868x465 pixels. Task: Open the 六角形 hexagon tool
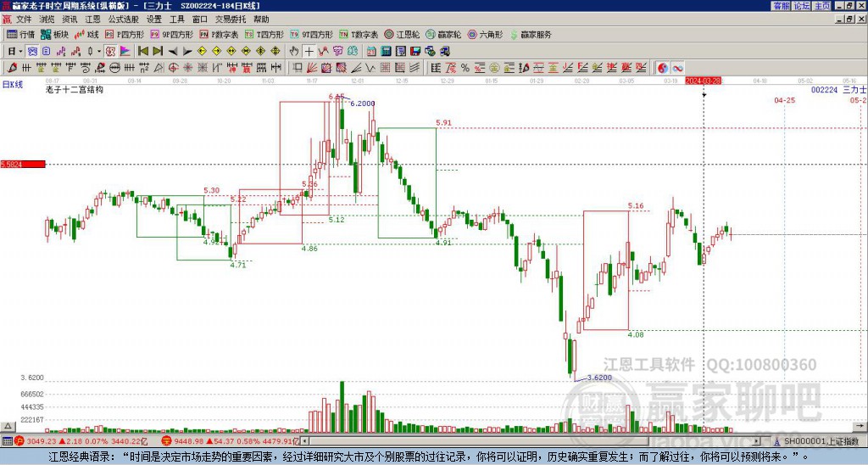[485, 34]
